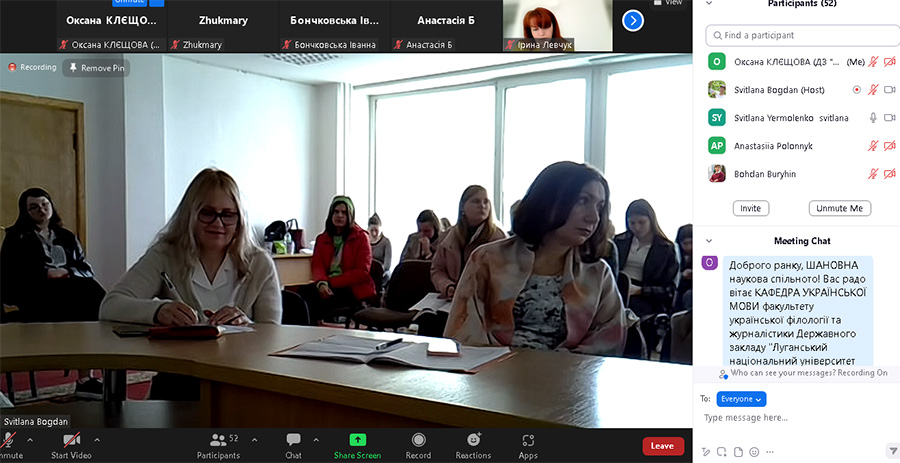The width and height of the screenshot is (900, 463).
Task: Toggle Start Video in the toolbar
Action: click(x=71, y=446)
